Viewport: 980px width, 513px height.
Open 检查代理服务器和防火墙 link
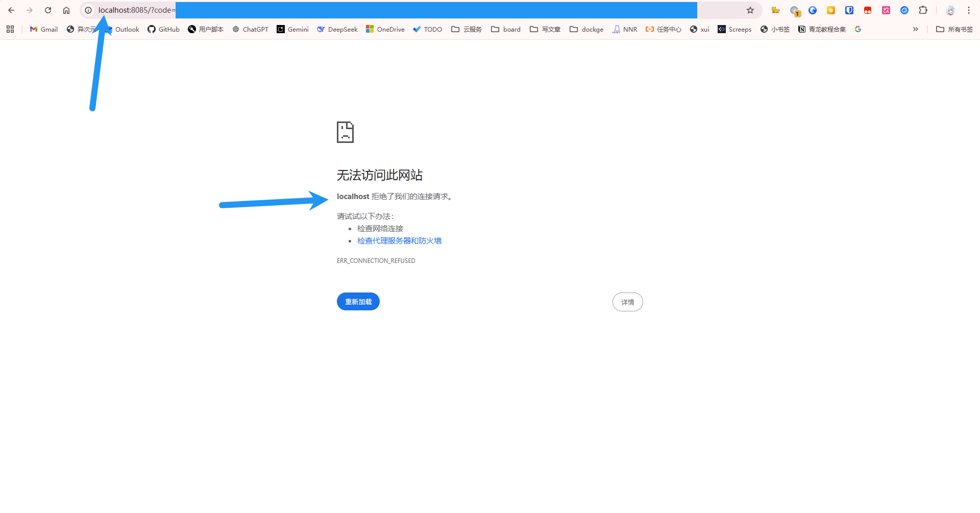click(x=399, y=241)
